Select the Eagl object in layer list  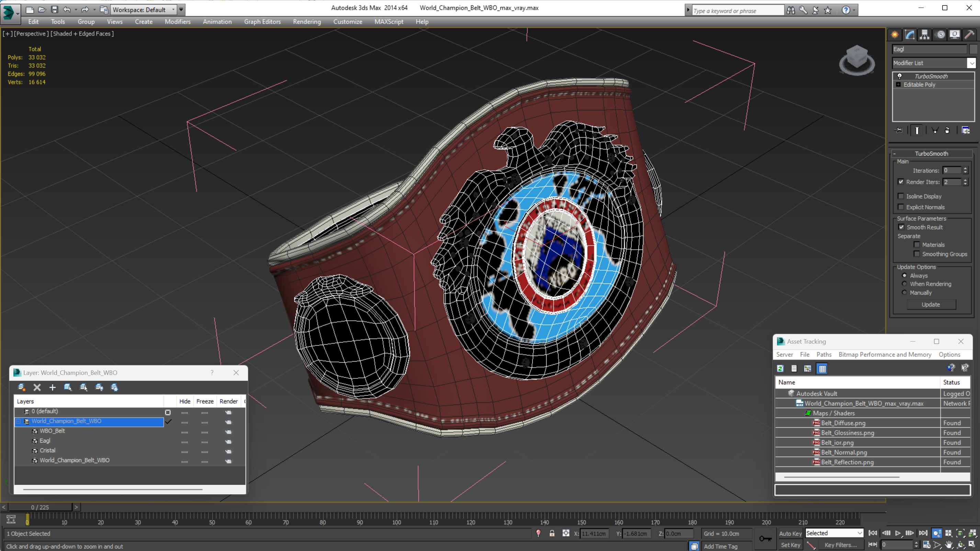45,441
